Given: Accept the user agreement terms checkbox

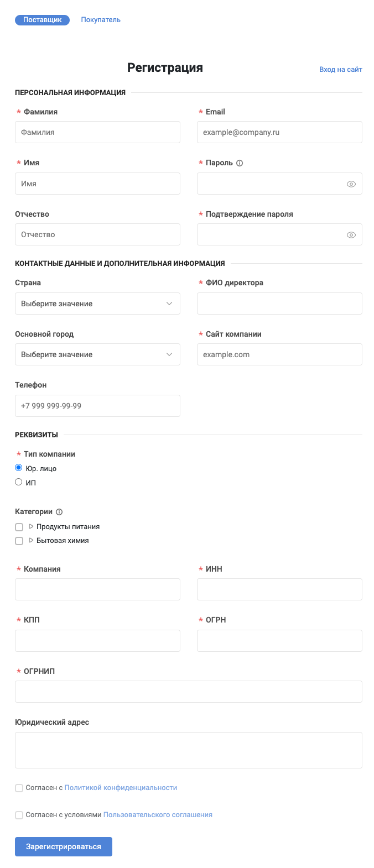Looking at the screenshot, I should [x=19, y=815].
